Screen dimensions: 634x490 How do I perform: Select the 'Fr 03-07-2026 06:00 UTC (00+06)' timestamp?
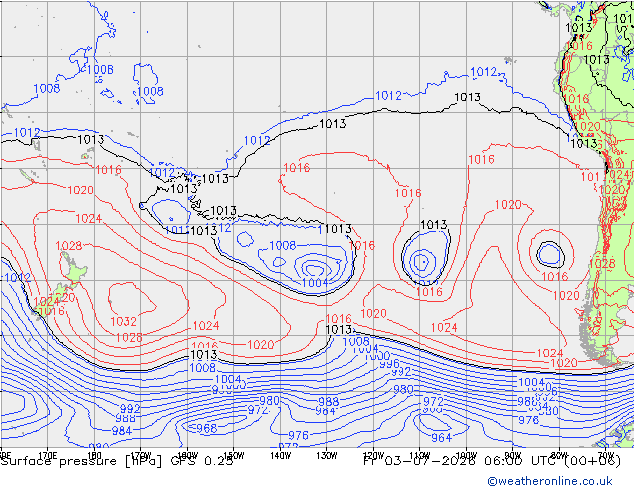(x=492, y=461)
